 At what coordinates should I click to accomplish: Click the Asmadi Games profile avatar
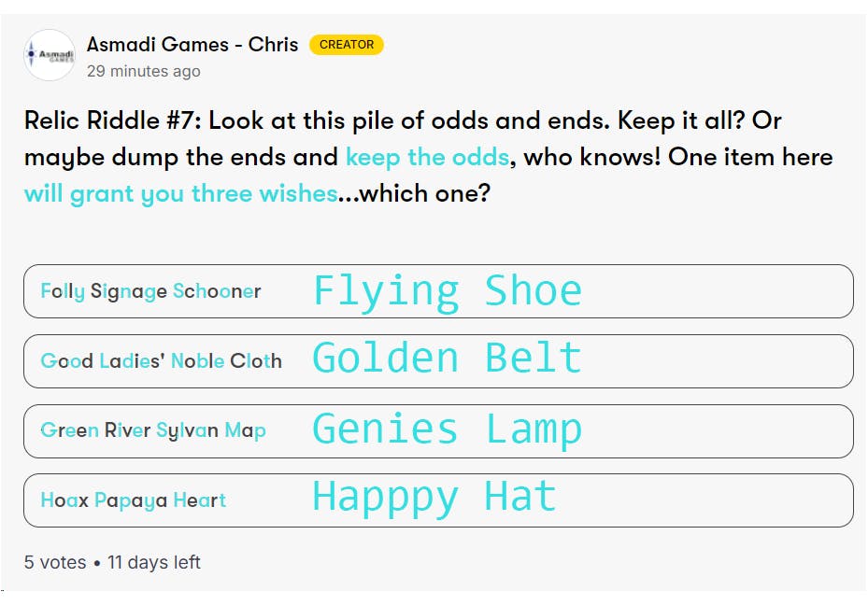[50, 55]
